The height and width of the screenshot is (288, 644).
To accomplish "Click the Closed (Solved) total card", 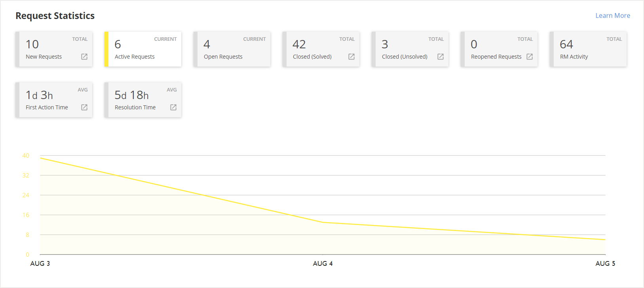I will click(321, 49).
